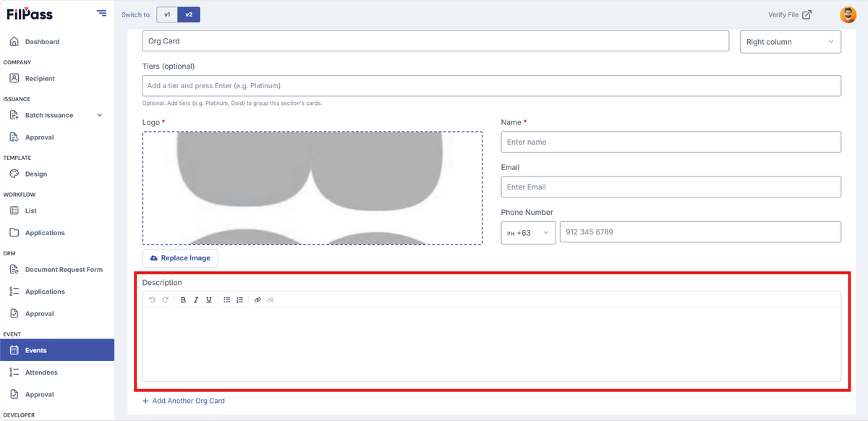The width and height of the screenshot is (868, 421).
Task: Click the DRM Applications list icon
Action: click(x=14, y=292)
